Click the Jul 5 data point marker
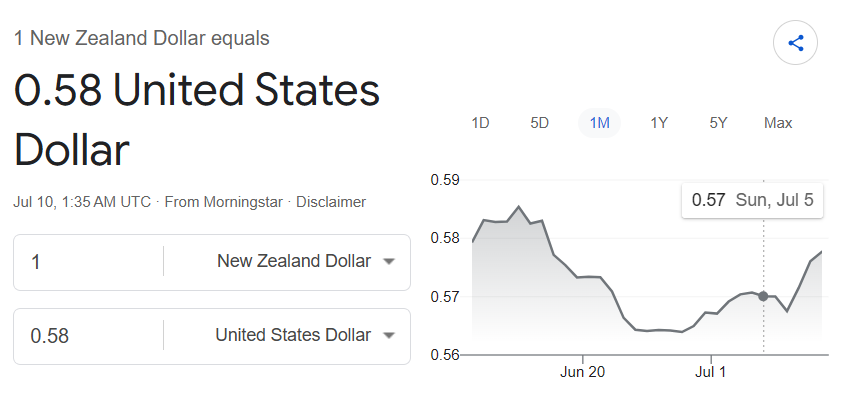Image resolution: width=861 pixels, height=398 pixels. click(763, 296)
